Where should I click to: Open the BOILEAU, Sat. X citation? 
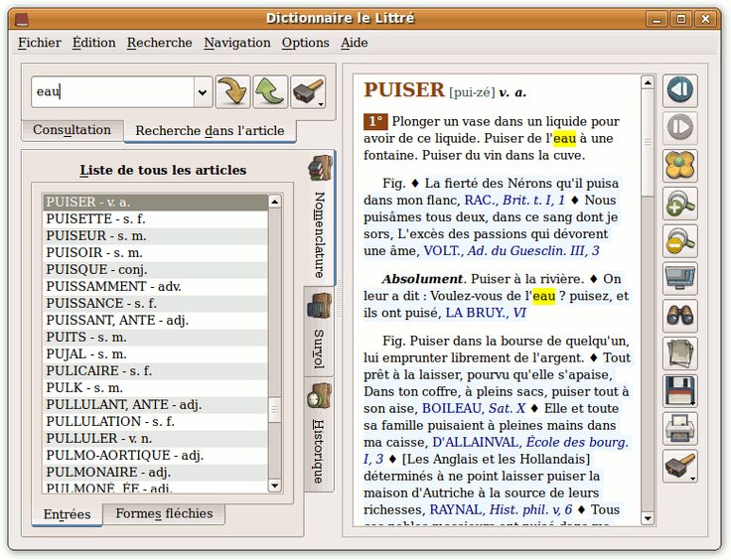[474, 409]
